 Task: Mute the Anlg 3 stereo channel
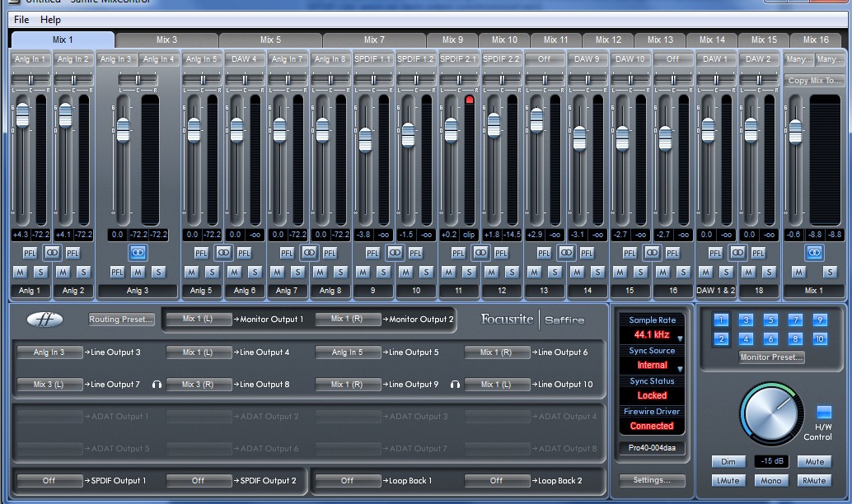click(138, 272)
